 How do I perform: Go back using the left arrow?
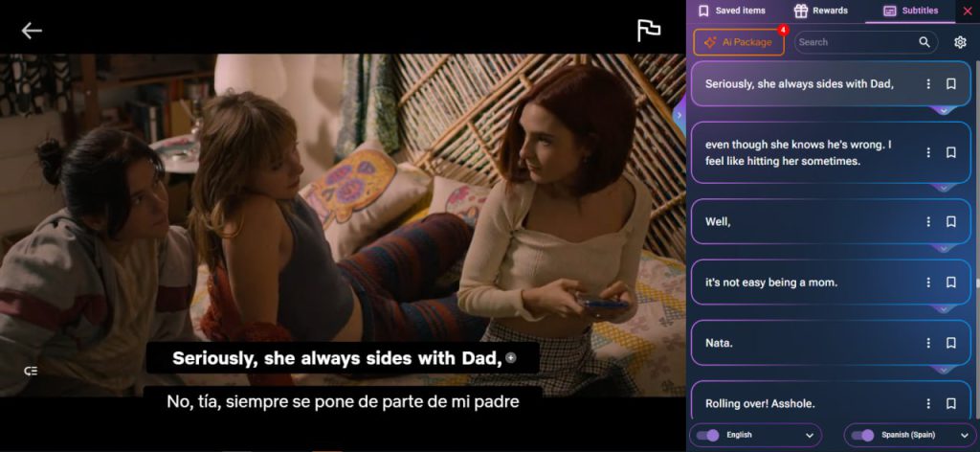[32, 31]
